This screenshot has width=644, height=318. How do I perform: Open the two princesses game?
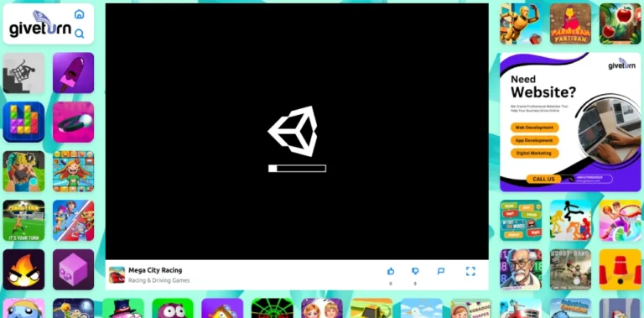pyautogui.click(x=322, y=308)
